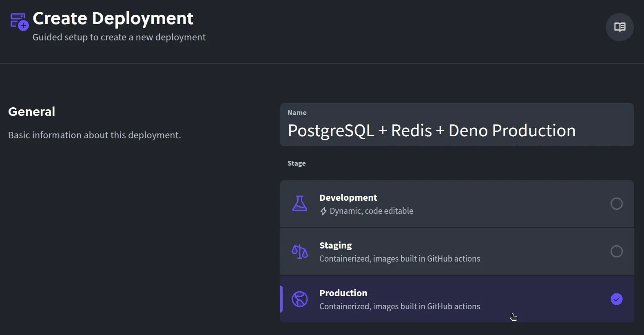Screen dimensions: 644x335
Task: Click the Stage section label
Action: 297,164
